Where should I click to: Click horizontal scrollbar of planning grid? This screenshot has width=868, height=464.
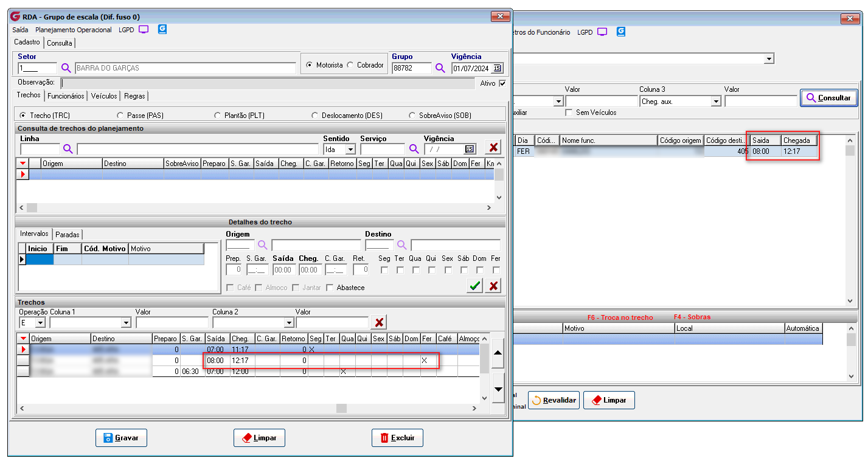256,208
